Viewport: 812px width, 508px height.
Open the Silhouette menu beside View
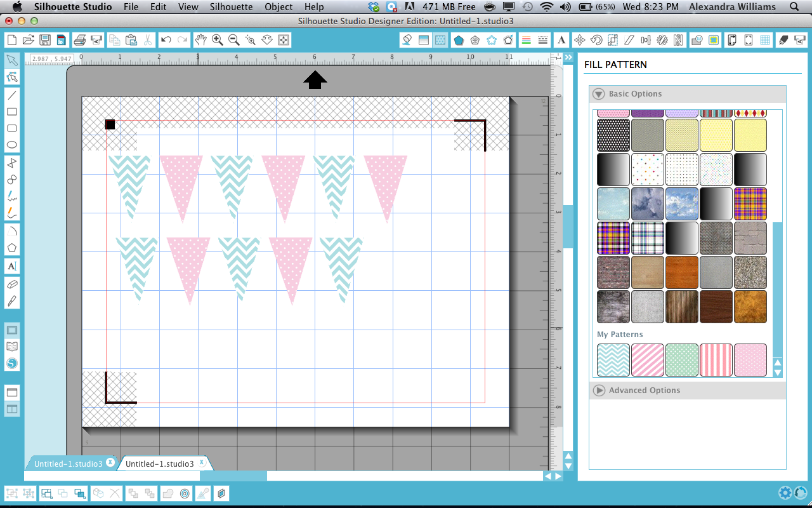coord(232,7)
